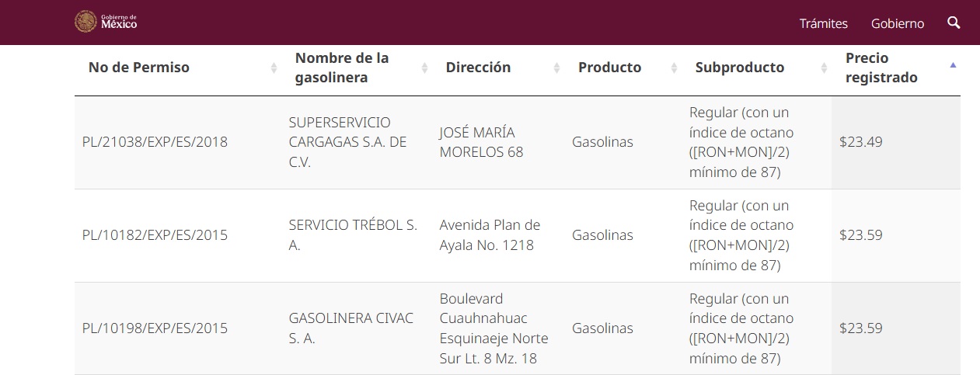Sort by No de Permiso arrows
This screenshot has width=980, height=375.
[x=274, y=68]
